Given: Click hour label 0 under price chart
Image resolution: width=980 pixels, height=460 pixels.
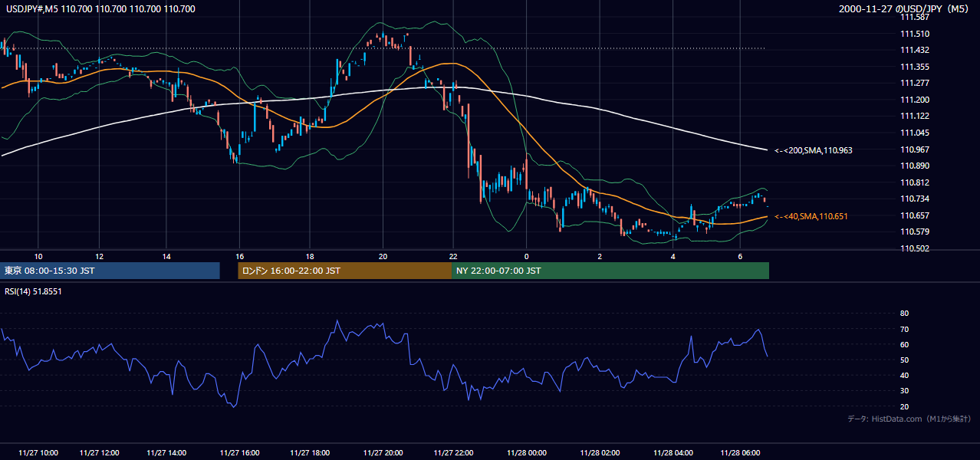Looking at the screenshot, I should coord(527,256).
